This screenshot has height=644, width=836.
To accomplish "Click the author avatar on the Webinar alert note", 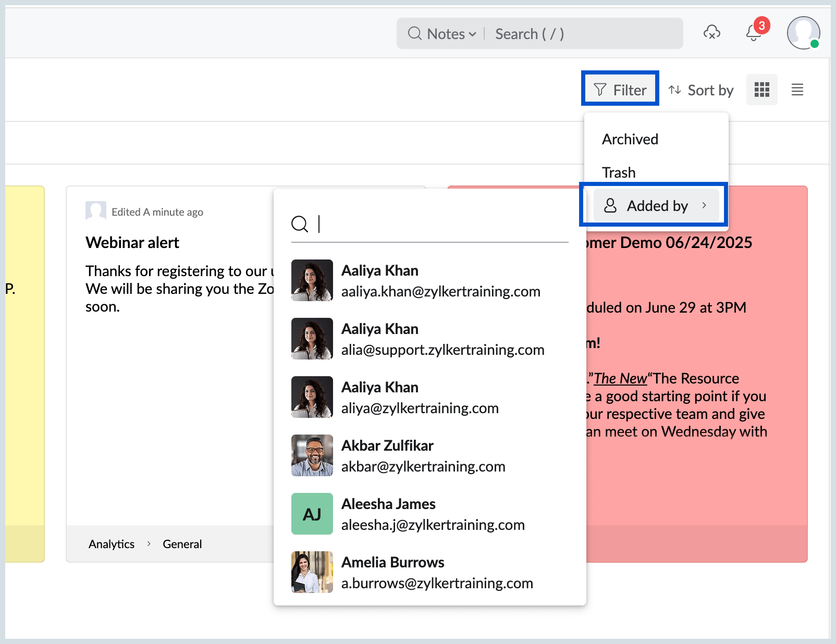I will pos(95,211).
